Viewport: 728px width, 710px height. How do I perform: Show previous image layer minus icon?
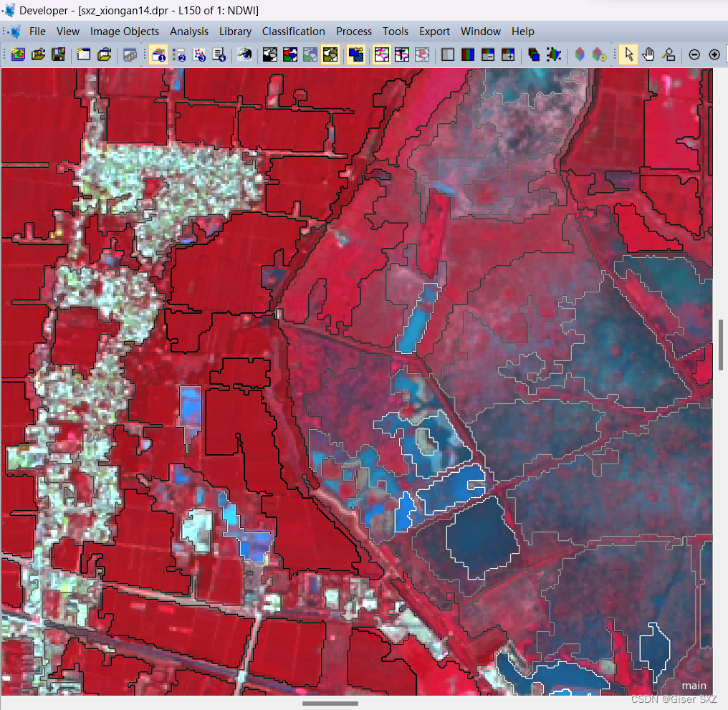[x=488, y=54]
